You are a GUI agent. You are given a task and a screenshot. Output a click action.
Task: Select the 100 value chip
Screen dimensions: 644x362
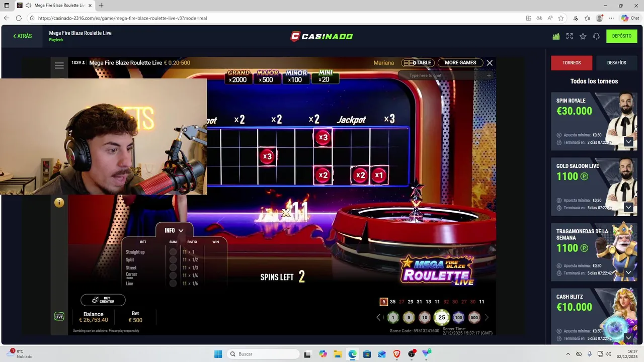tap(458, 317)
